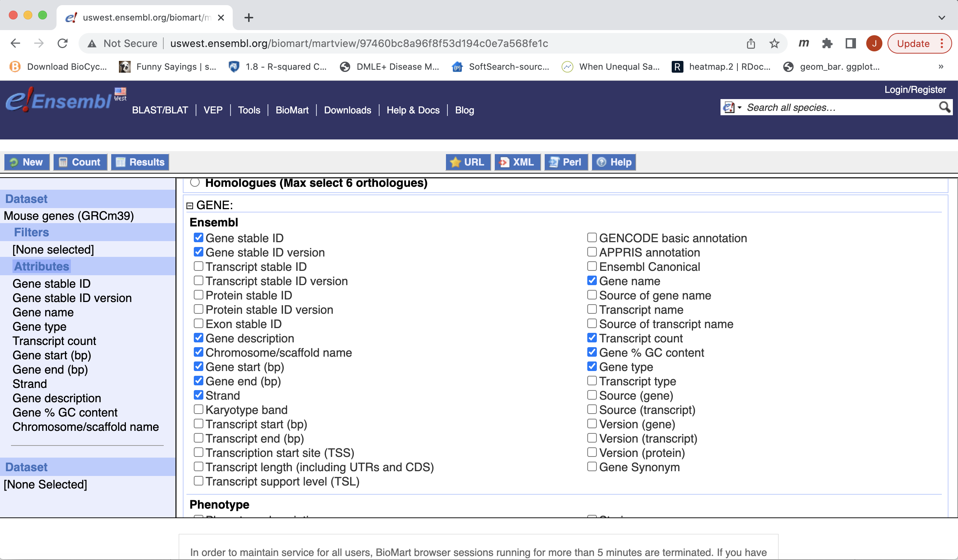Viewport: 958px width, 560px height.
Task: Toggle the Gene stable ID checkbox
Action: click(199, 237)
